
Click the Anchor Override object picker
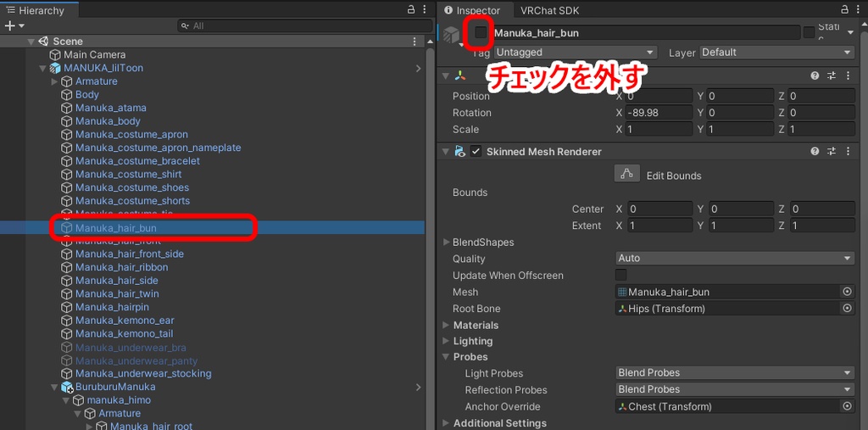pyautogui.click(x=847, y=406)
